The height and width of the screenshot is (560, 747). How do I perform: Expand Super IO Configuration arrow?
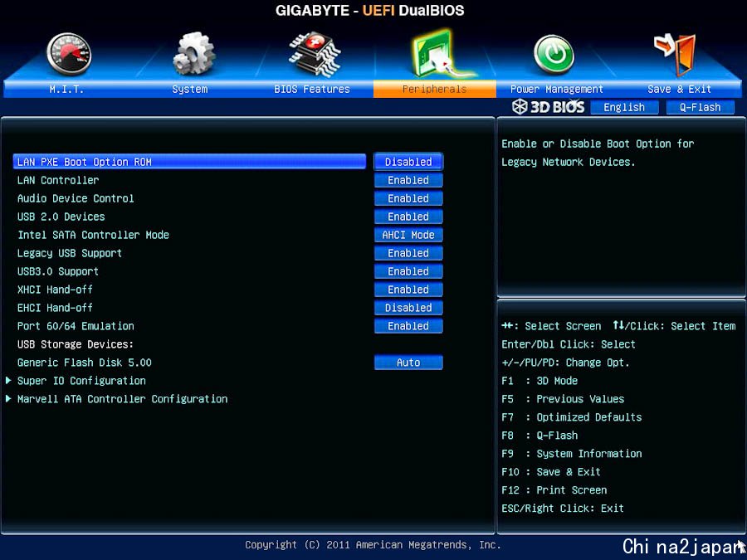click(8, 381)
